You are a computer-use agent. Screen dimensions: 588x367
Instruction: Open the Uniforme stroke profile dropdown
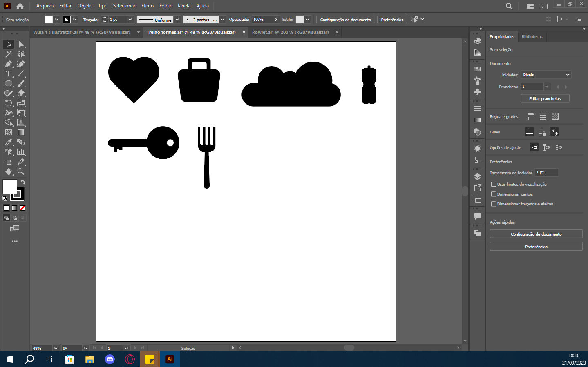pyautogui.click(x=177, y=20)
